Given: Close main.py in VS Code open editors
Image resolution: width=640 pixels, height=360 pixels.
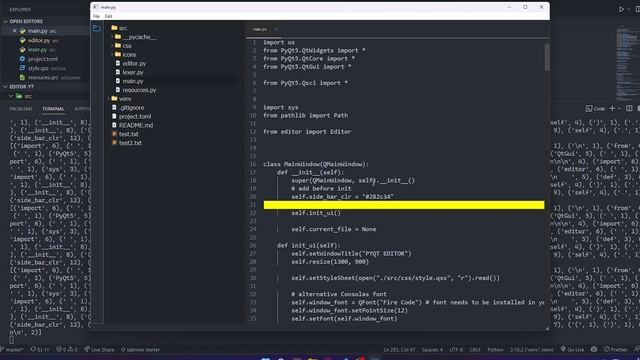Looking at the screenshot, I should [14, 31].
